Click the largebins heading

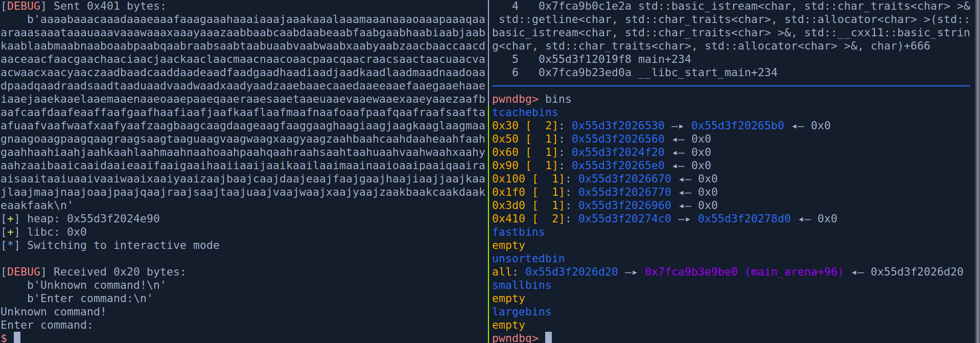[x=522, y=312]
